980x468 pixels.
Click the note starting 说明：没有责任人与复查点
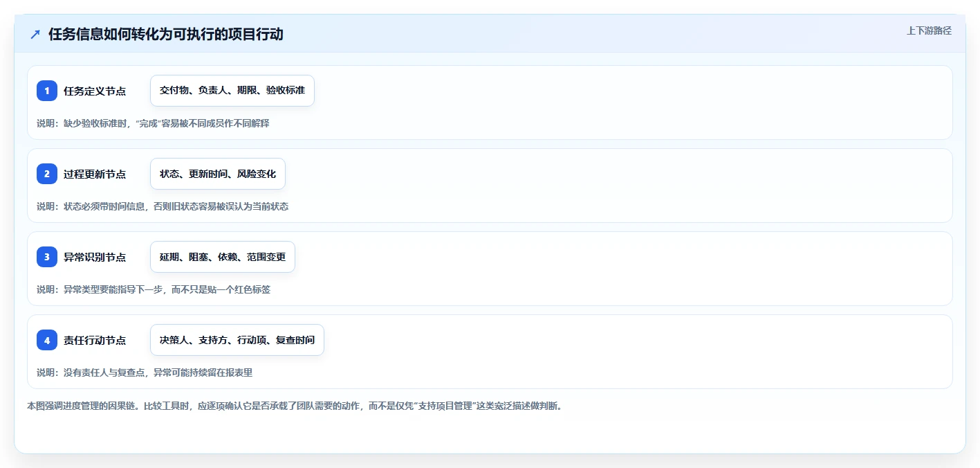coord(145,372)
